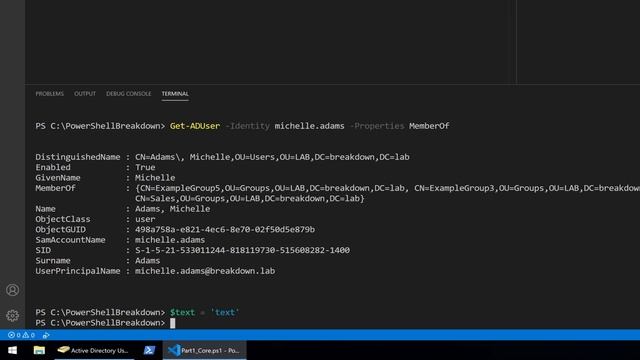Click the Enabled value True
This screenshot has width=640, height=360.
pos(145,167)
